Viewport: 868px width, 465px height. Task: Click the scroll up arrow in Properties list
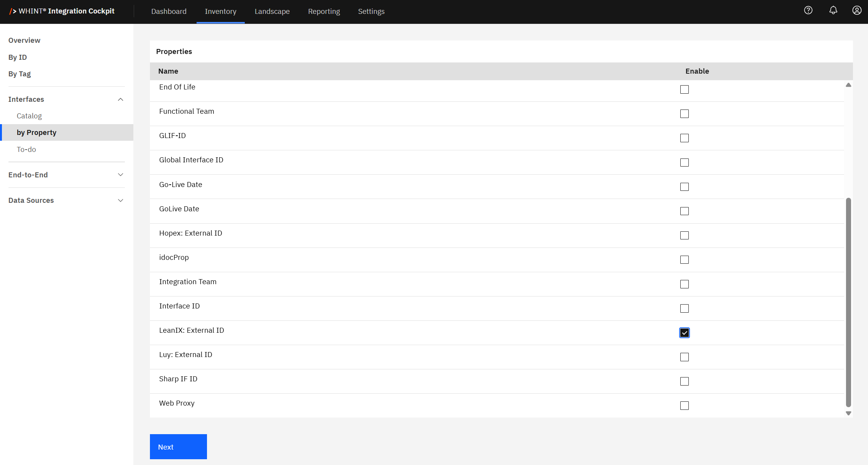point(848,85)
